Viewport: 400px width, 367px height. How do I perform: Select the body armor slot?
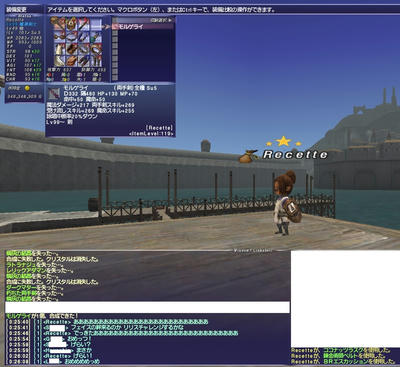(59, 49)
